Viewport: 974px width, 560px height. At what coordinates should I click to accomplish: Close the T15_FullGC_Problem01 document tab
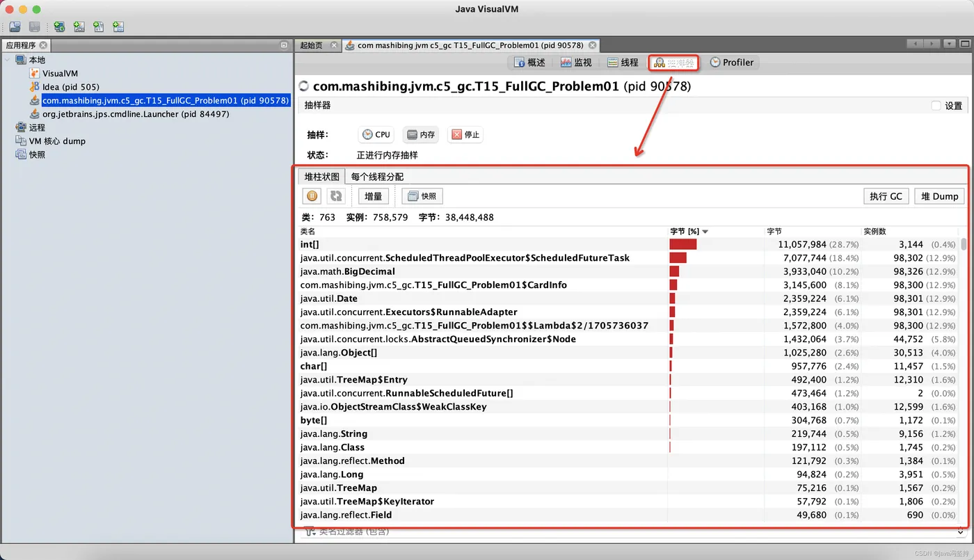(593, 45)
